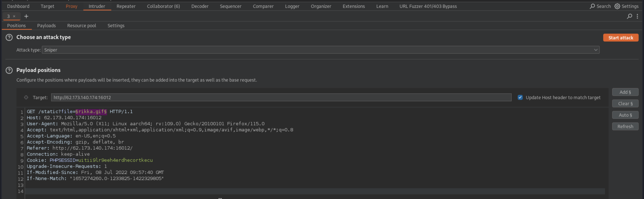The width and height of the screenshot is (644, 199).
Task: Click the Clear § button
Action: 625,104
